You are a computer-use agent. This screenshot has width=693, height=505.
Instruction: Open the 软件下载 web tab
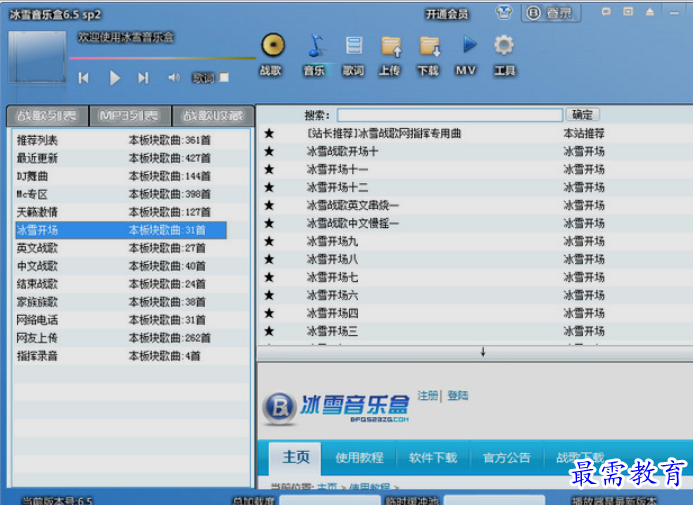point(433,458)
